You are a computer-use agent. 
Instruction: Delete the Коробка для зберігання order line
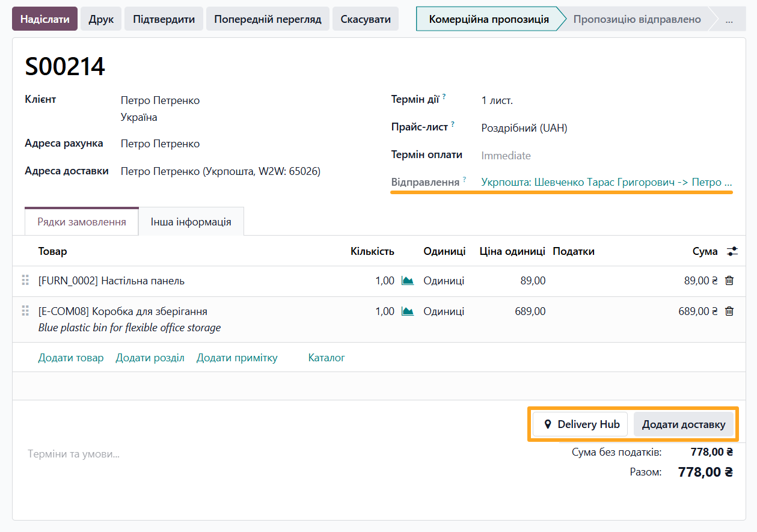729,311
